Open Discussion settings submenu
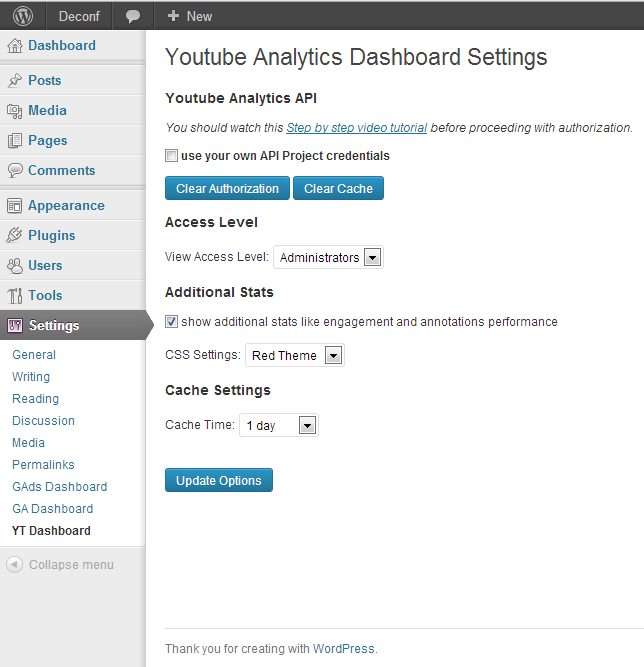Image resolution: width=644 pixels, height=667 pixels. coord(43,421)
